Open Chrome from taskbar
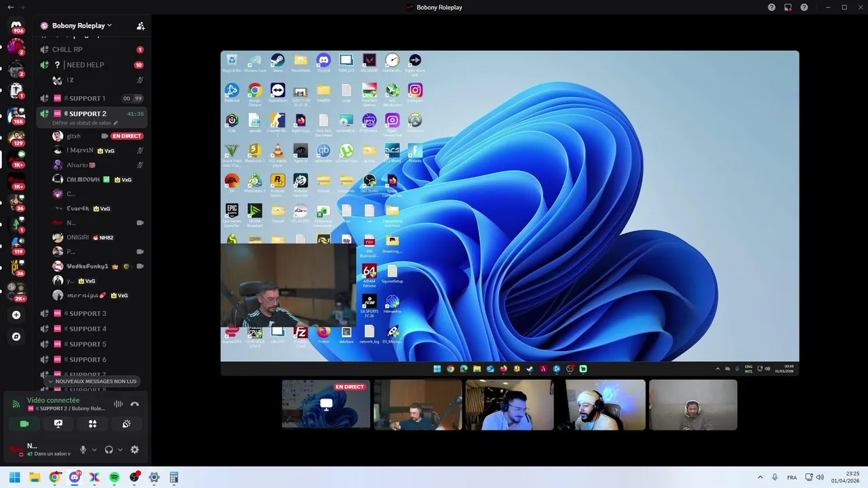This screenshot has height=488, width=868. (x=55, y=477)
